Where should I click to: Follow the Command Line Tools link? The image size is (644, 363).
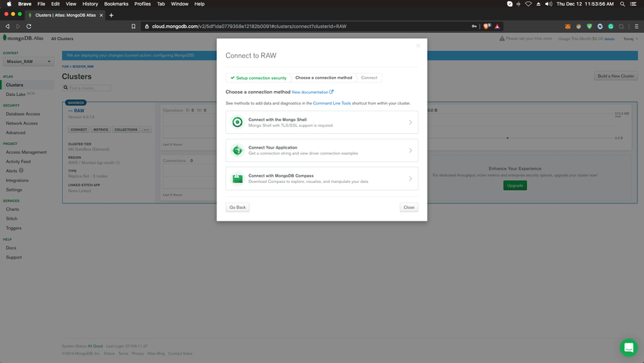coord(332,103)
